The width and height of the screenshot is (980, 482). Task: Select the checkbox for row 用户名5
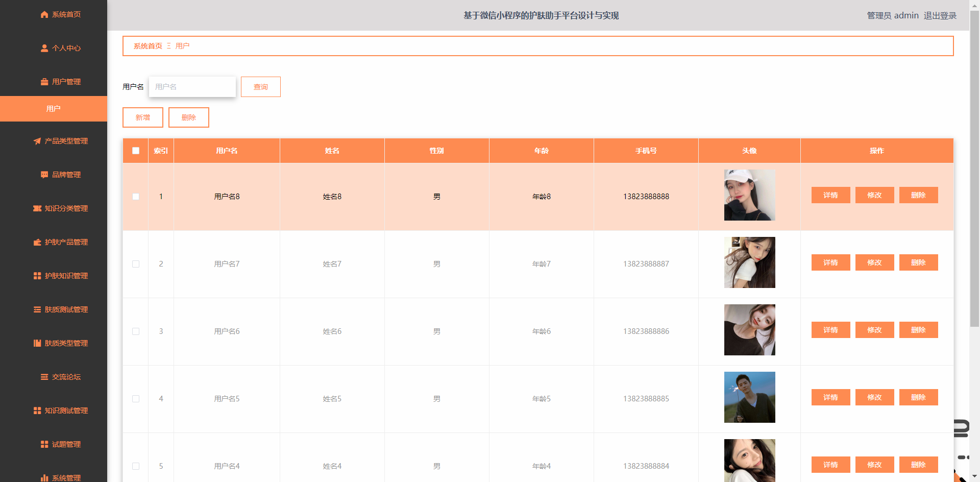[x=136, y=399]
